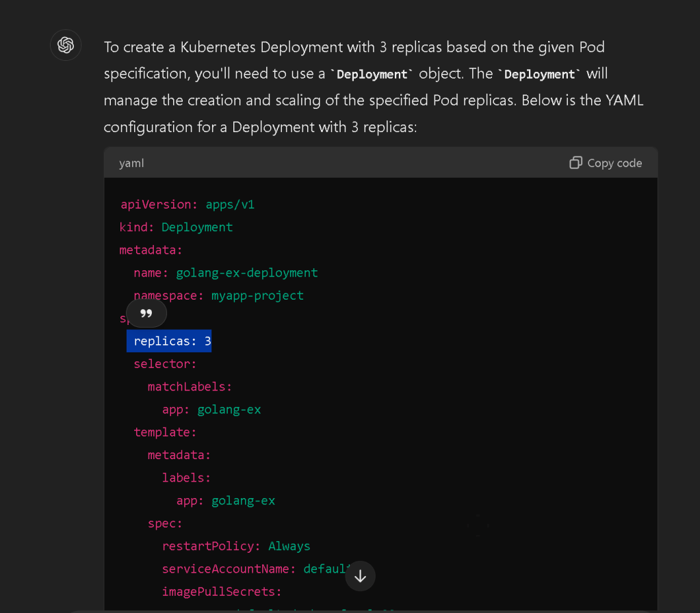This screenshot has width=700, height=613.
Task: Click the 'serviceAccountName:' key
Action: pyautogui.click(x=229, y=569)
